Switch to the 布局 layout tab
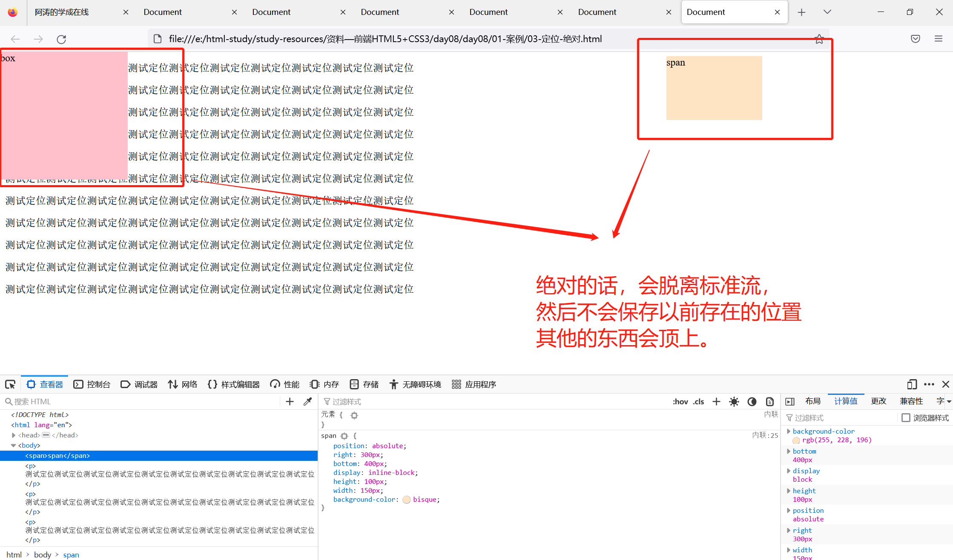 point(812,401)
